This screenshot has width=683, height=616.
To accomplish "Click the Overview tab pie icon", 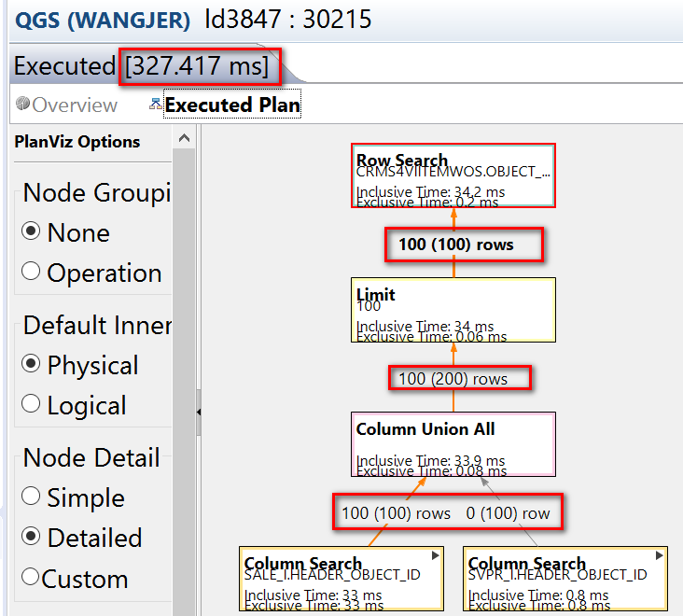I will pyautogui.click(x=22, y=104).
